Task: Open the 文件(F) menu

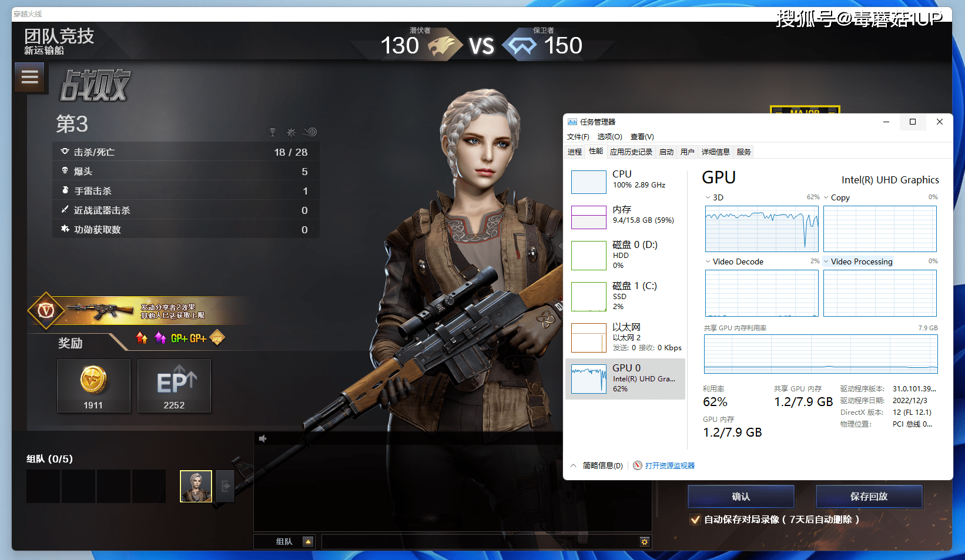Action: tap(578, 137)
